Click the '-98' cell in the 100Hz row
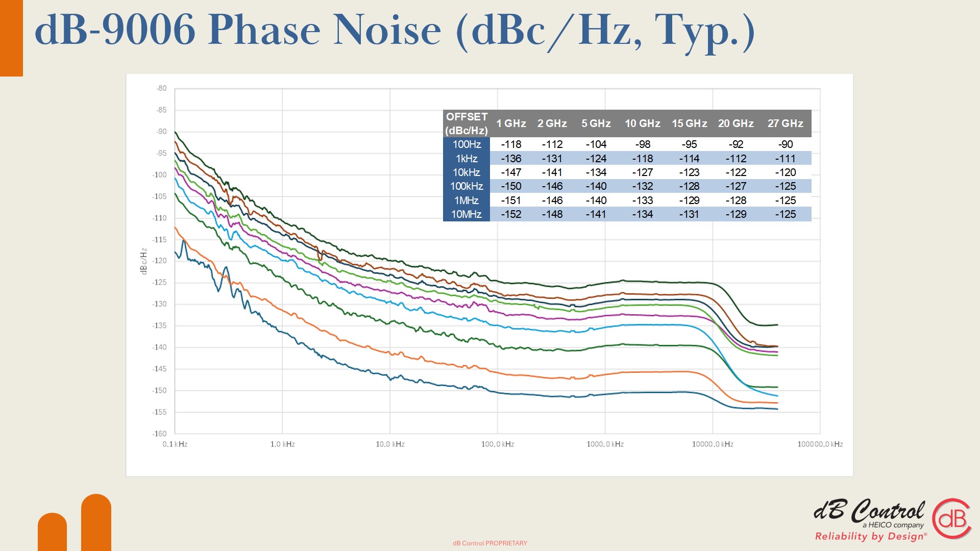Screen dimensions: 980x551 click(643, 144)
